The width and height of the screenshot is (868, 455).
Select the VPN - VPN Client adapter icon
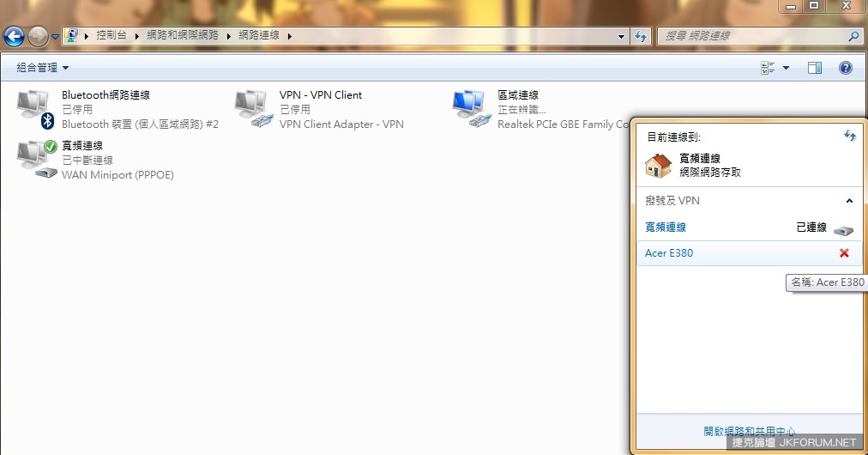253,109
